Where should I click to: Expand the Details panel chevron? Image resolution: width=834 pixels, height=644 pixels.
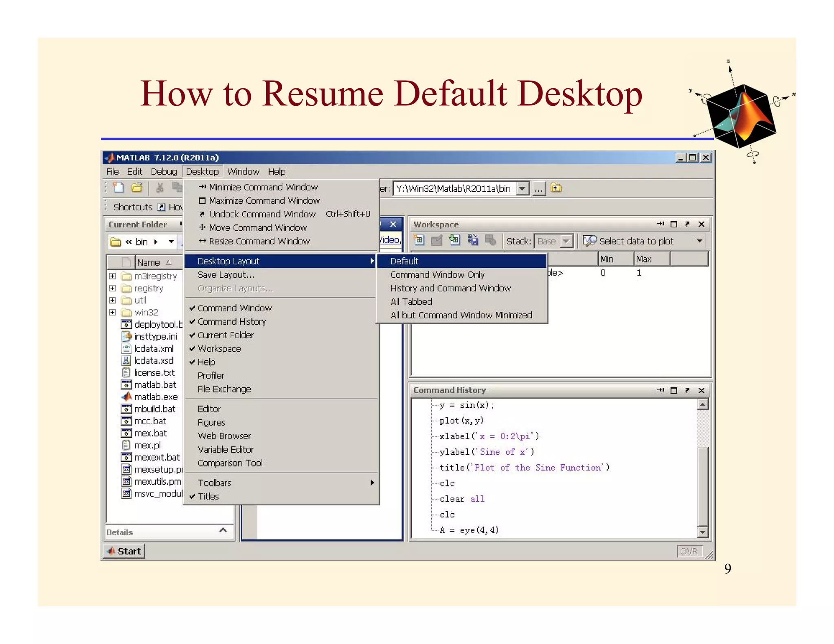[x=223, y=530]
